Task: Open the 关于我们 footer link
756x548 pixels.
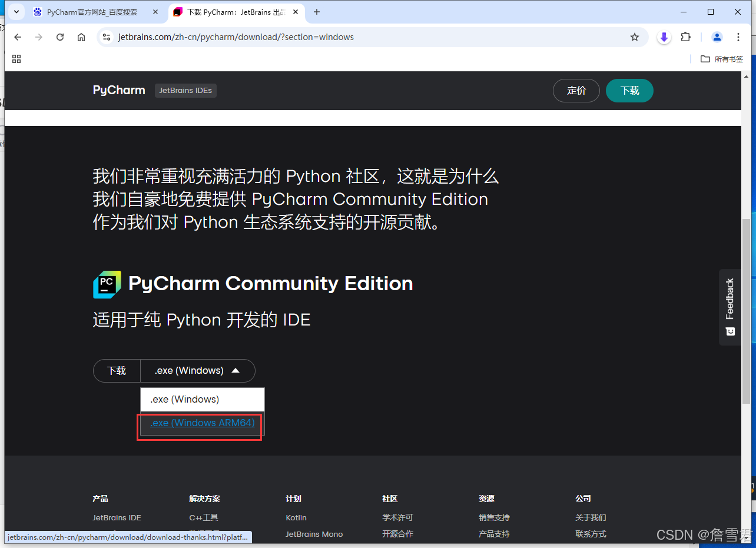Action: pyautogui.click(x=591, y=517)
